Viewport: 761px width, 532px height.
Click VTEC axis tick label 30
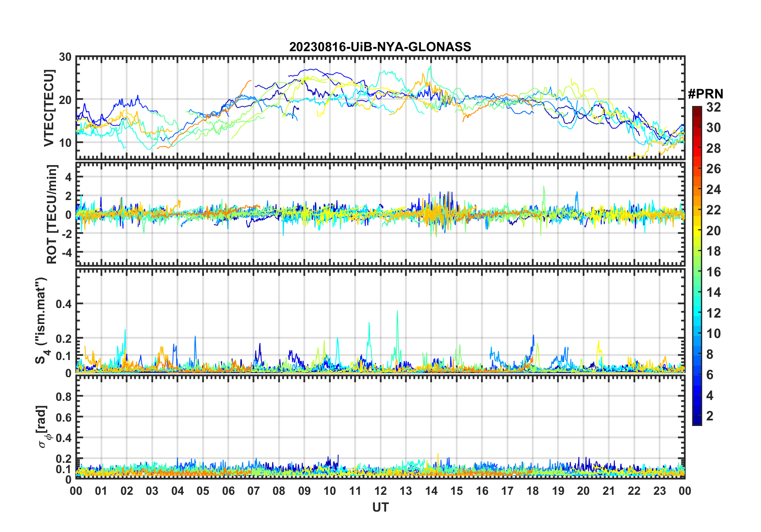65,57
